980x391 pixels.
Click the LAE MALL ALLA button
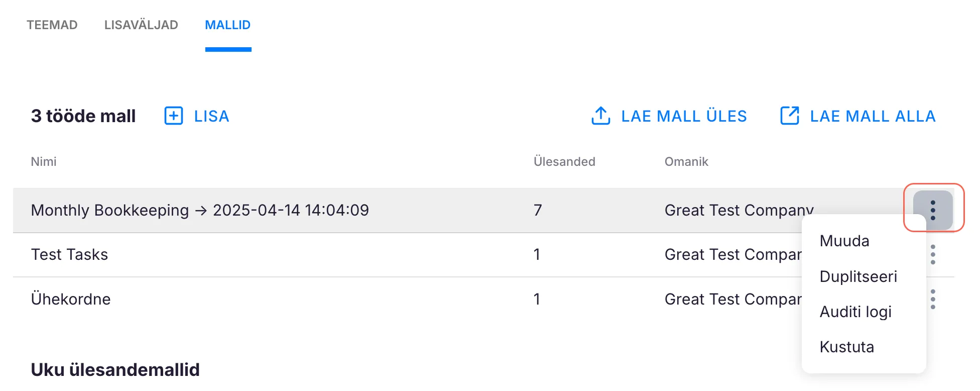(873, 116)
